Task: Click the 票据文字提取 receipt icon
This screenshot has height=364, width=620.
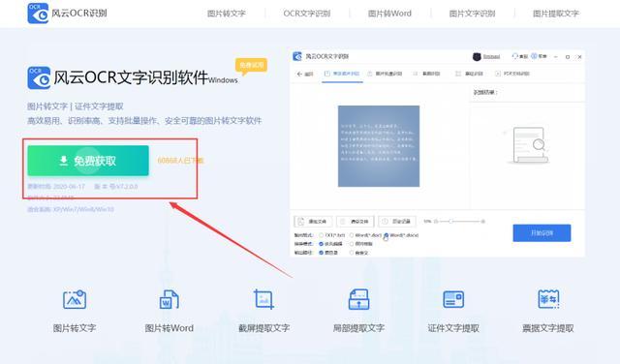Action: [x=548, y=299]
